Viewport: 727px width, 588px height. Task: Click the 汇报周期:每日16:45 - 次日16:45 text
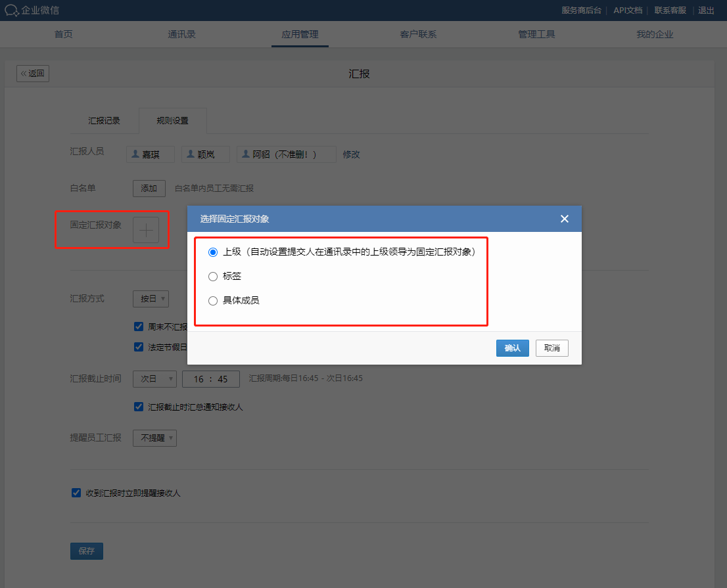click(306, 378)
